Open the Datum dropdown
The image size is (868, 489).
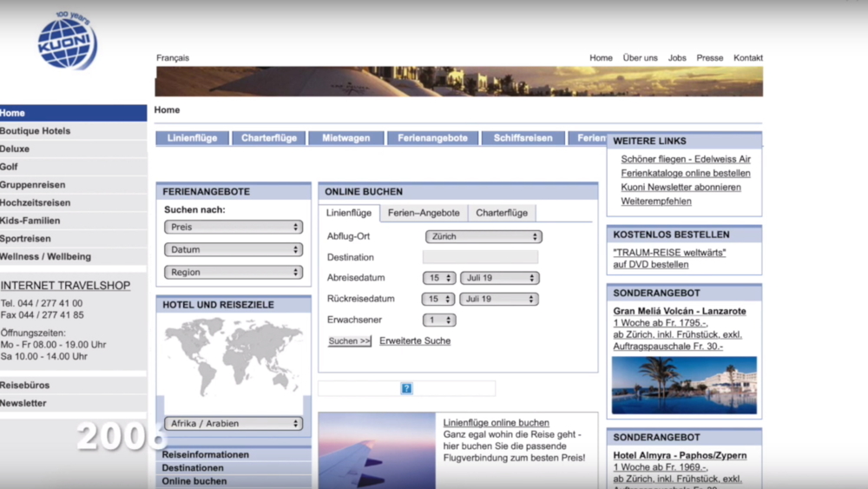pyautogui.click(x=233, y=249)
